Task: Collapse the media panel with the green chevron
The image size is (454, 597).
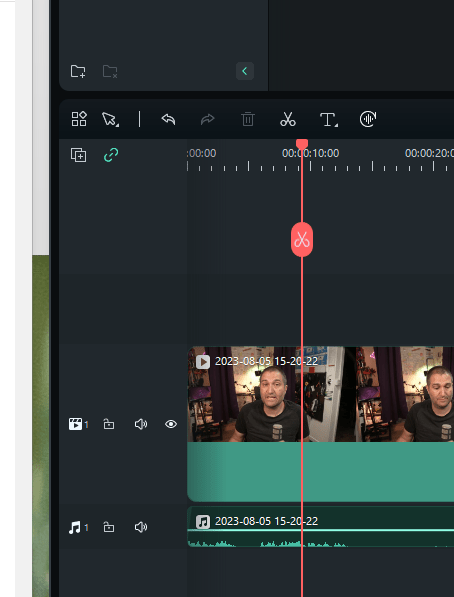Action: [245, 71]
